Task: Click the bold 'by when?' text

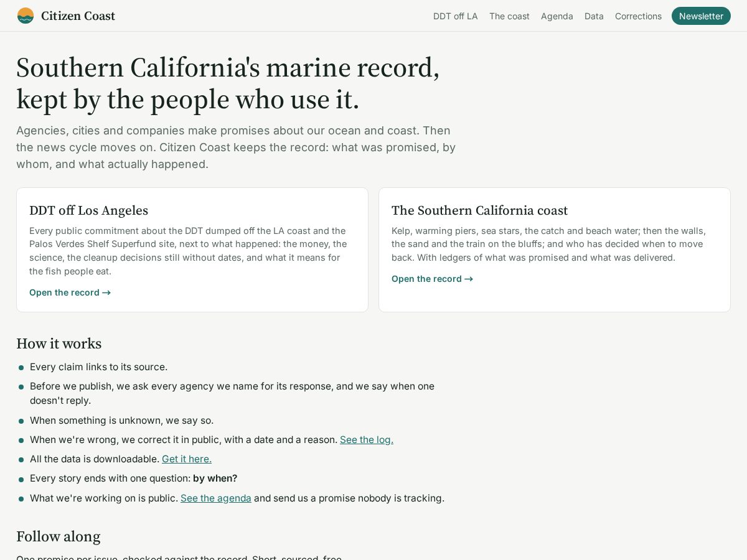Action: pyautogui.click(x=215, y=478)
